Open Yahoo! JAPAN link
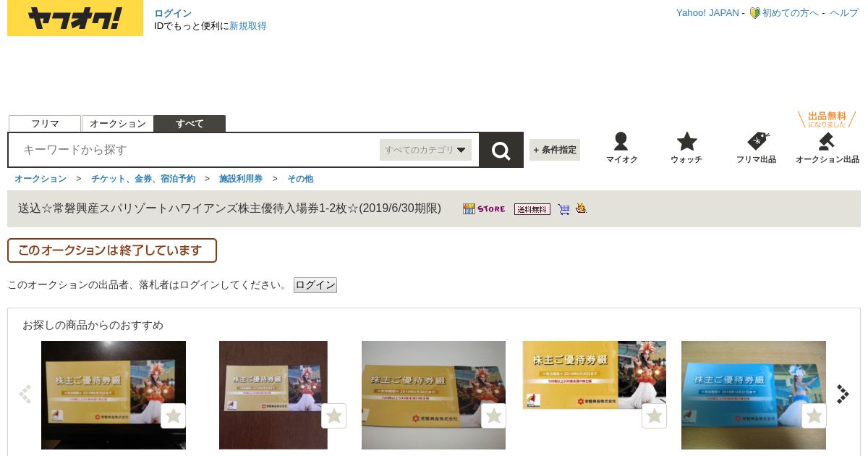This screenshot has height=456, width=868. tap(707, 13)
